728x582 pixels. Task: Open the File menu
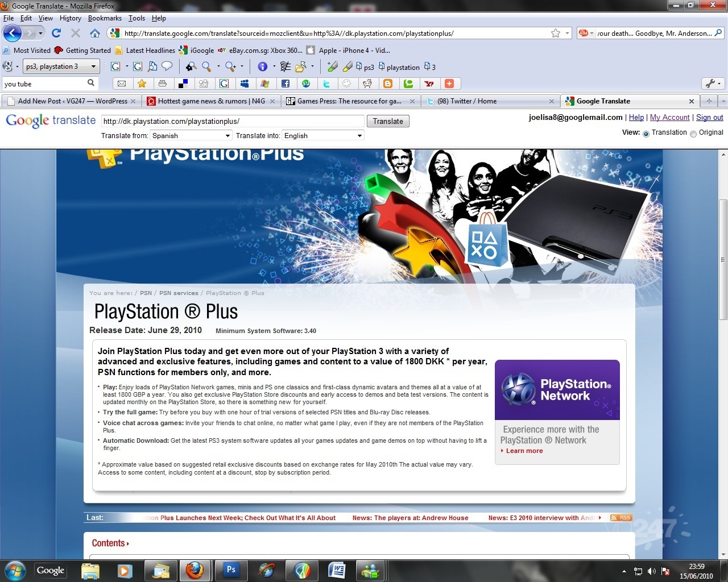pos(8,18)
